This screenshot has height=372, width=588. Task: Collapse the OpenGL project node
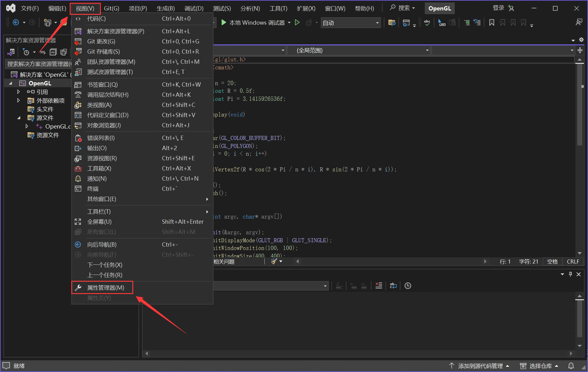[10, 83]
